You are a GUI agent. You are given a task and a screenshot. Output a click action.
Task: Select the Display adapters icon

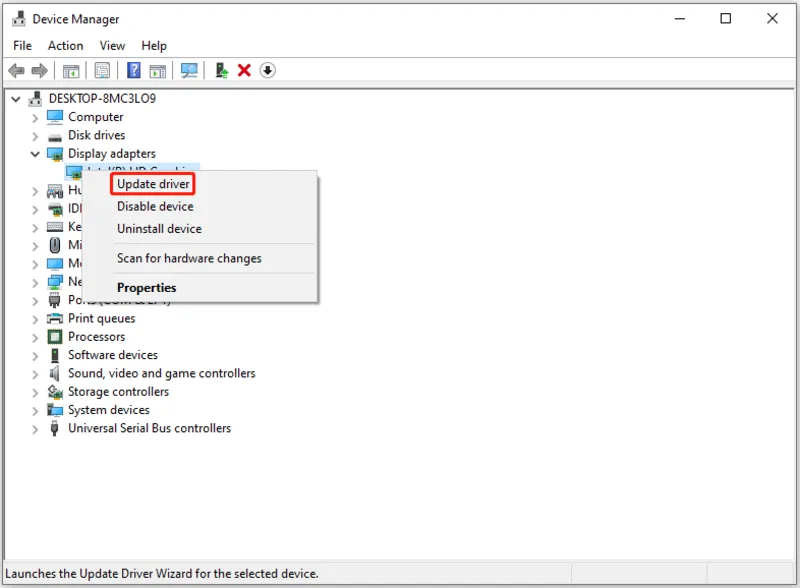(55, 154)
